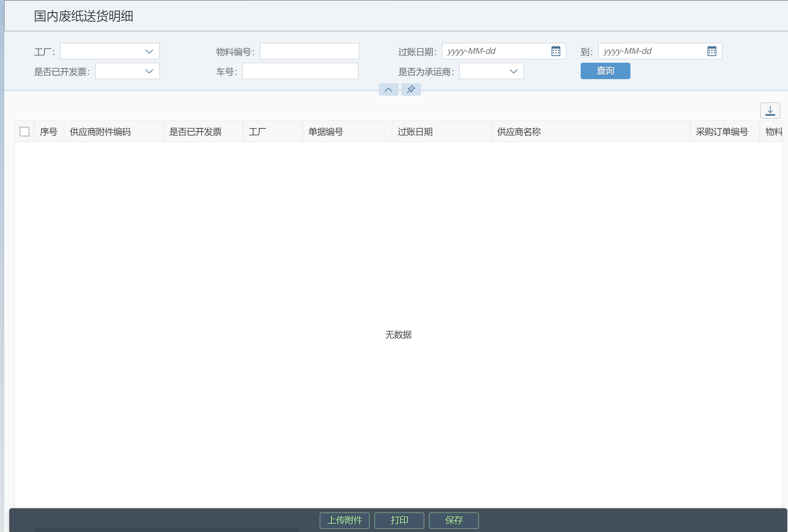Click the 物料编号 input field
788x532 pixels.
pyautogui.click(x=310, y=51)
